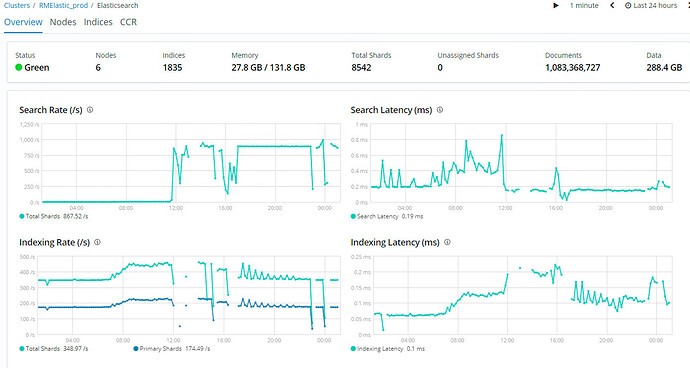Click the Search Rate (/s) chart title
The image size is (690, 368).
[x=51, y=110]
